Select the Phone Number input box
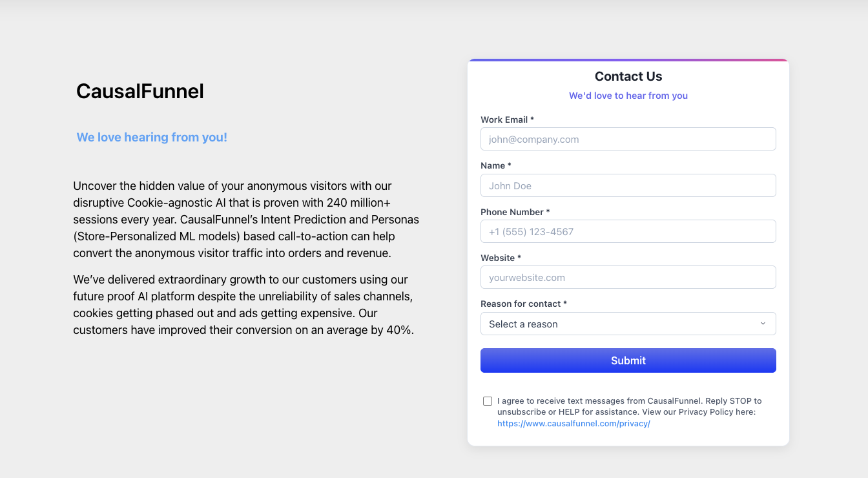The width and height of the screenshot is (868, 478). tap(628, 231)
